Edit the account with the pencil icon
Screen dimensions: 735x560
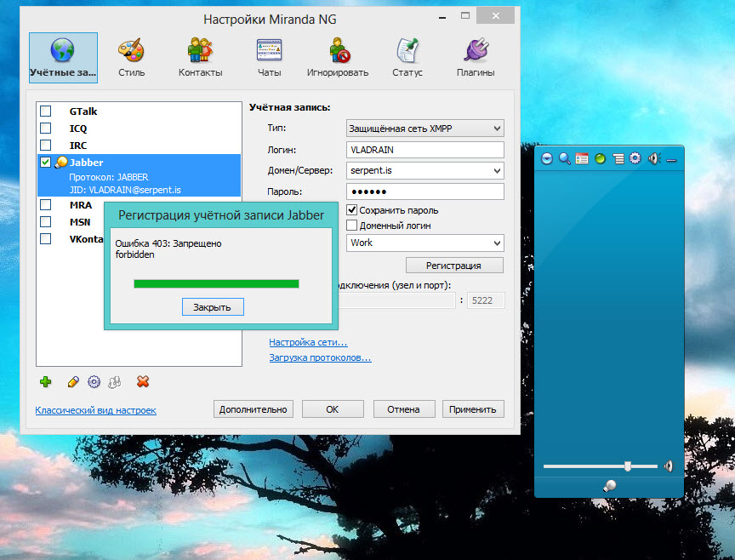(73, 382)
